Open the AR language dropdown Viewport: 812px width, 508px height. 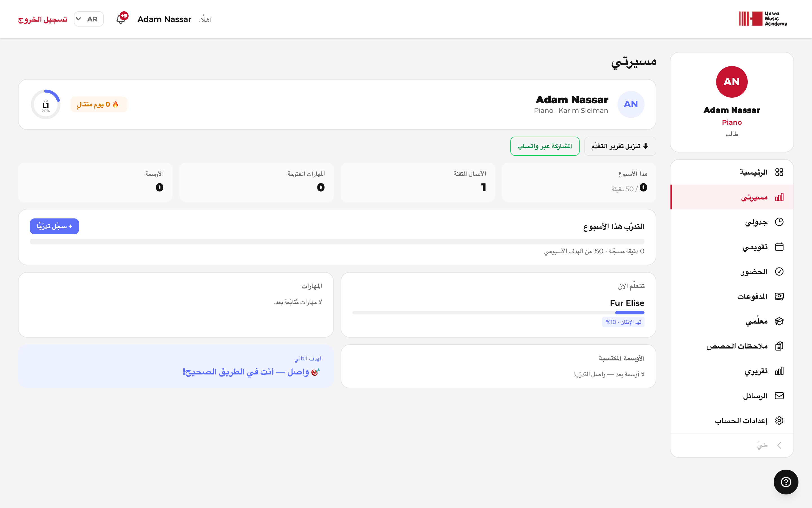pos(89,19)
